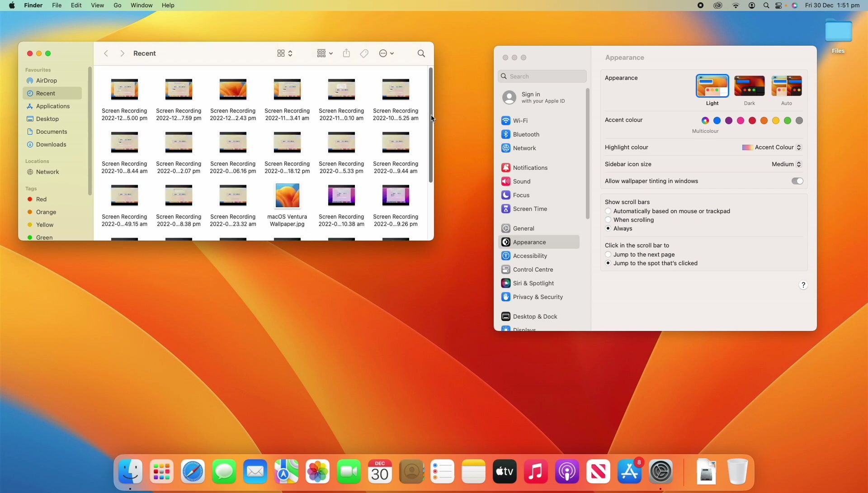Open Calendar showing Dec 30 in Dock
The width and height of the screenshot is (868, 493).
point(380,472)
